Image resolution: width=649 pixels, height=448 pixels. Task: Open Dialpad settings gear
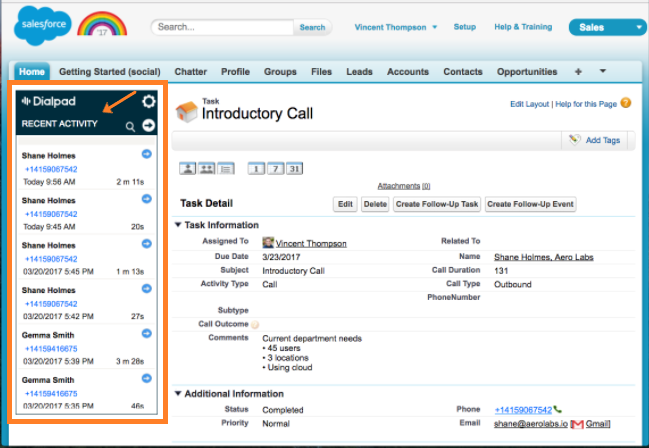point(149,101)
